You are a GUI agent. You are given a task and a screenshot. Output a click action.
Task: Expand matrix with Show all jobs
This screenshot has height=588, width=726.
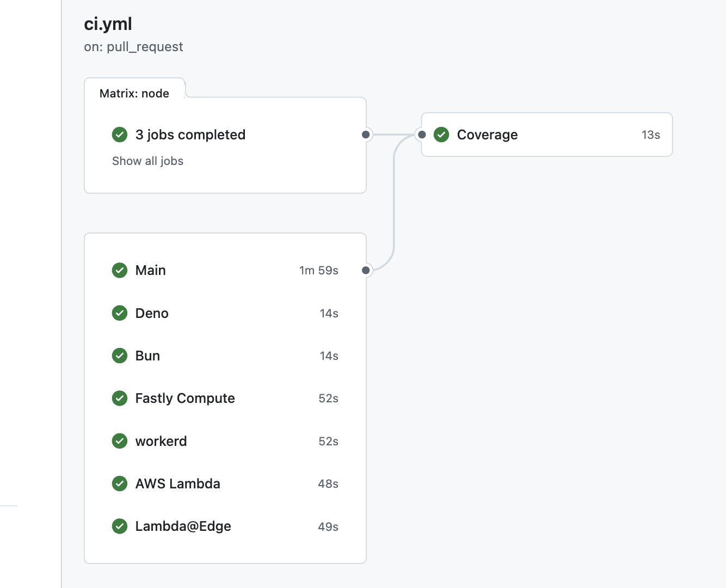(147, 161)
